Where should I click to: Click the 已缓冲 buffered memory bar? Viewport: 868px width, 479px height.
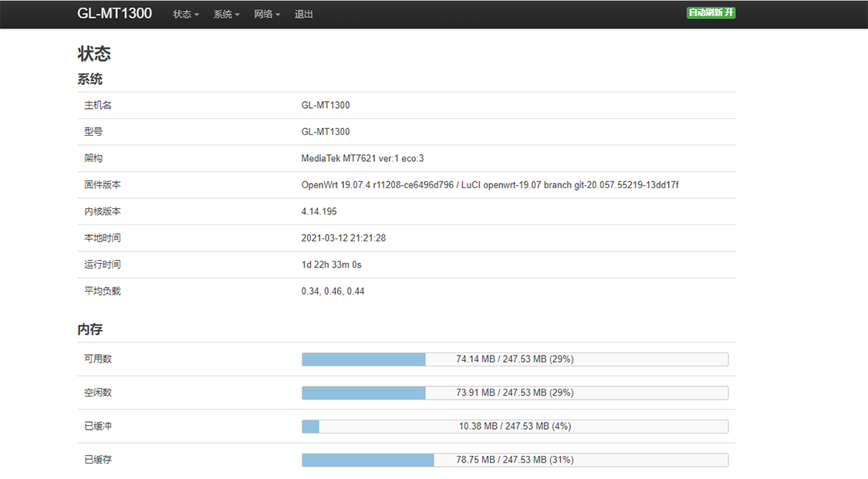pyautogui.click(x=515, y=426)
